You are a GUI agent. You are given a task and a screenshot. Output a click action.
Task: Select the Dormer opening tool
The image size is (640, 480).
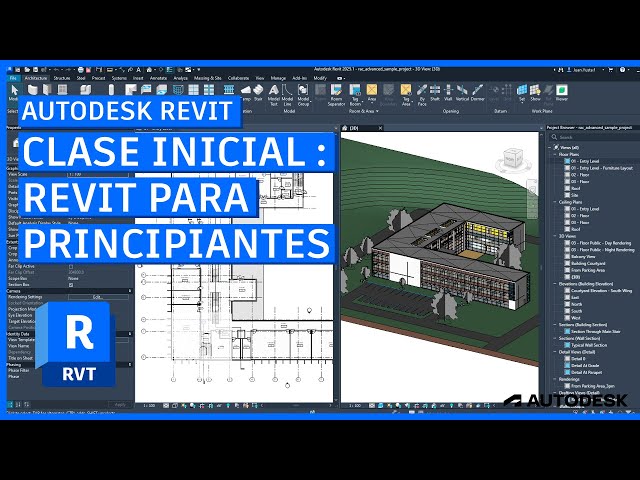click(x=478, y=92)
